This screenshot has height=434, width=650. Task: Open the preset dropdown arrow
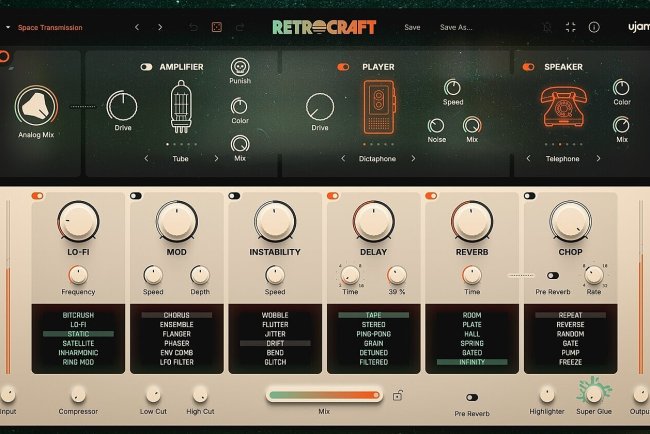[x=8, y=27]
